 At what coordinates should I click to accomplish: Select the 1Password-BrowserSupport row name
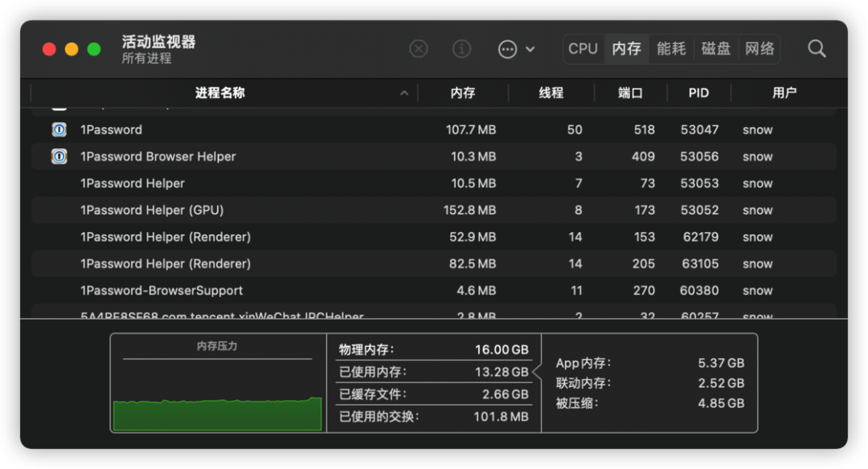tap(162, 291)
